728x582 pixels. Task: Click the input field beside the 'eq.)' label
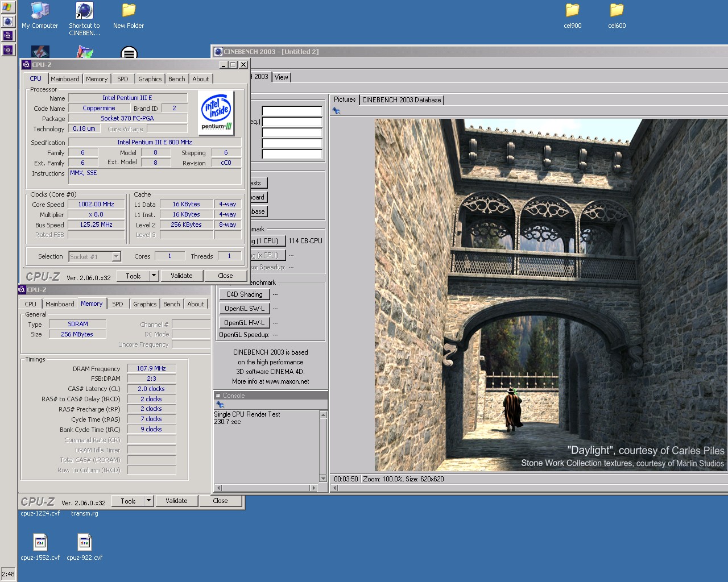tap(292, 122)
